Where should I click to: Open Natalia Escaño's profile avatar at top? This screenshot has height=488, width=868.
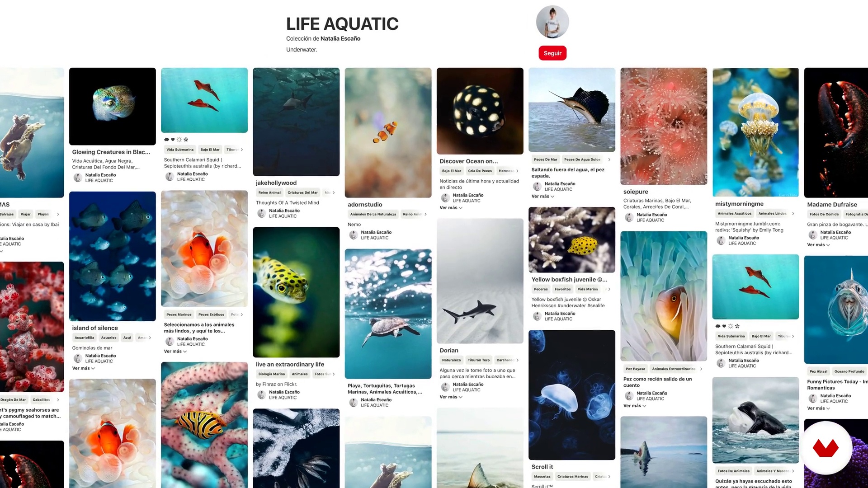coord(552,22)
